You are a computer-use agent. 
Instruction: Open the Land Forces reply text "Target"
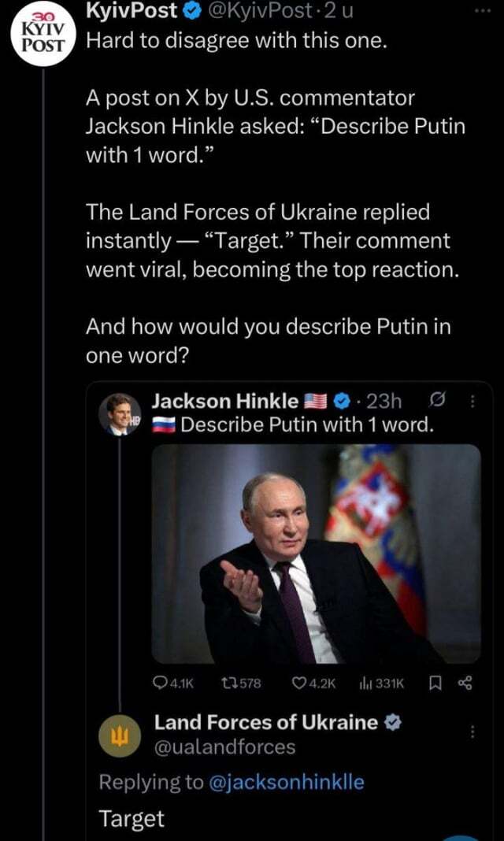132,818
